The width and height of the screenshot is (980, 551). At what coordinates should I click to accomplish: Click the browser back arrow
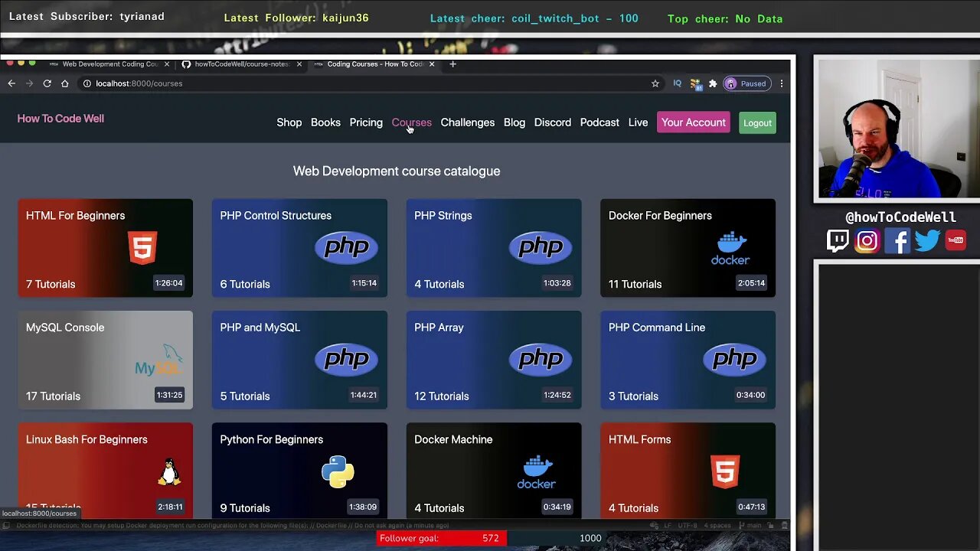pos(11,83)
